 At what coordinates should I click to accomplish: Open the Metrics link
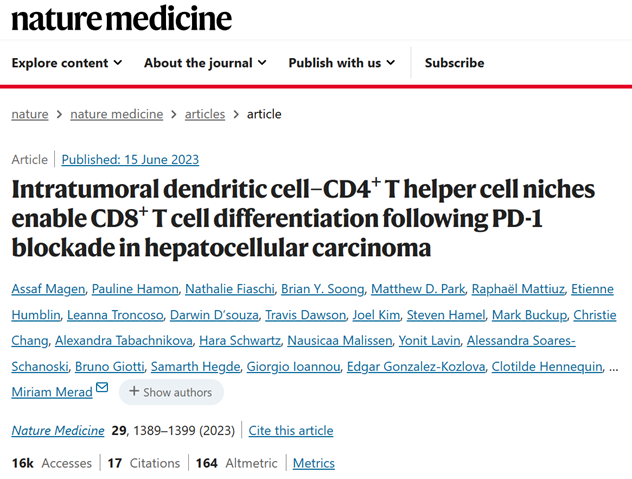point(314,463)
